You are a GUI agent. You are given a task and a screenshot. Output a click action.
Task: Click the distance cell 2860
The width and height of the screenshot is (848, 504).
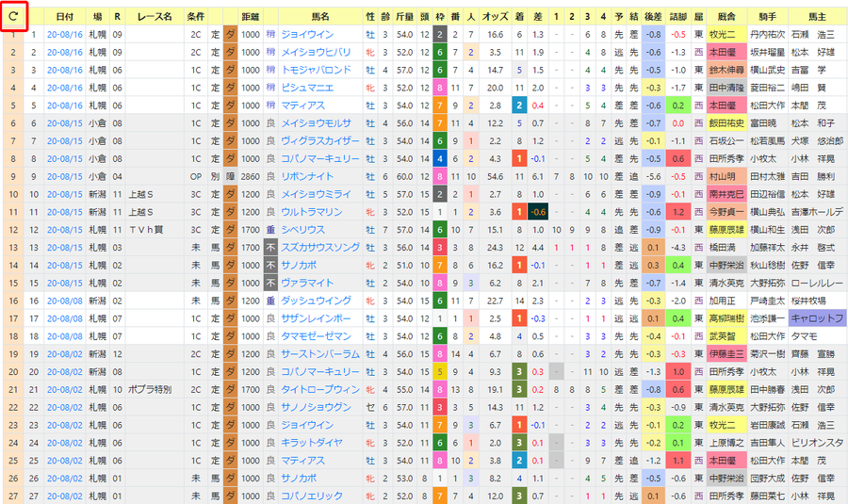251,176
